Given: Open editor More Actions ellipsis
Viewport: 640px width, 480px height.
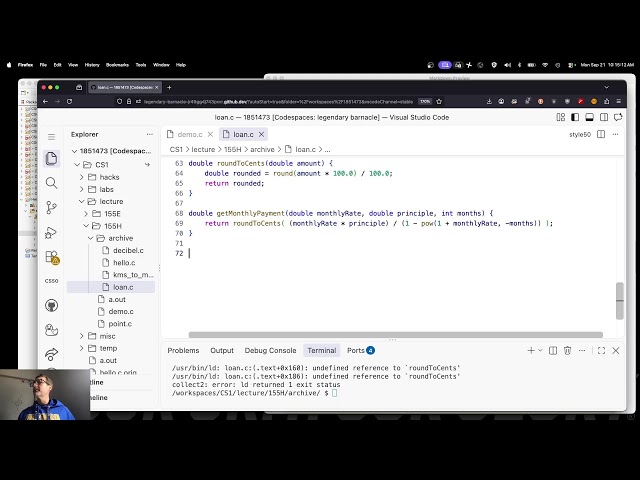Looking at the screenshot, I should pos(616,134).
